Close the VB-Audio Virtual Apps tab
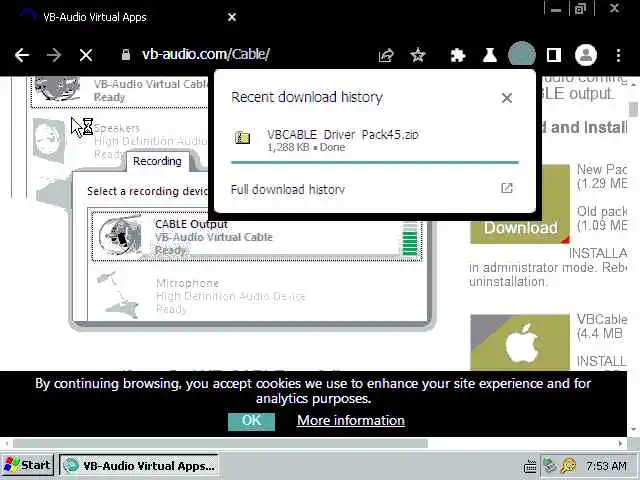 pyautogui.click(x=232, y=17)
